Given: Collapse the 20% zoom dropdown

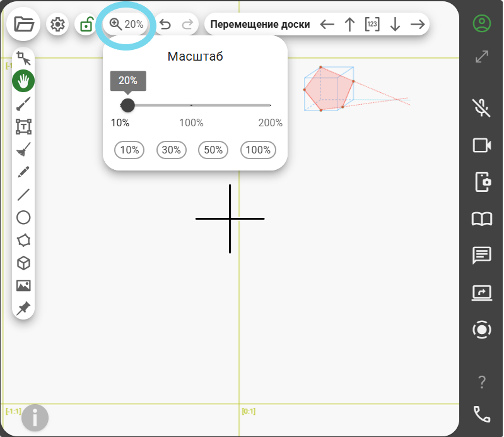Looking at the screenshot, I should pos(127,25).
